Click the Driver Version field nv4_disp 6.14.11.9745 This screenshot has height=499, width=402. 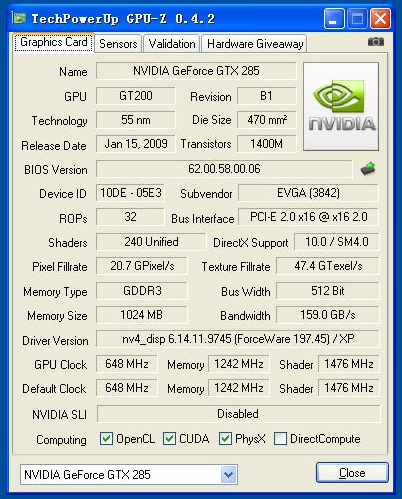(238, 339)
